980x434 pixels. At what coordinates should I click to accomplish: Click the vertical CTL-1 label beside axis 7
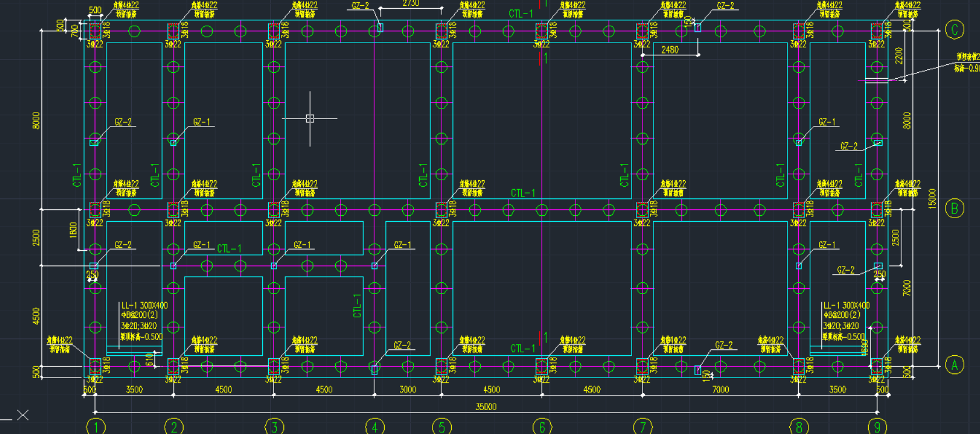point(625,175)
